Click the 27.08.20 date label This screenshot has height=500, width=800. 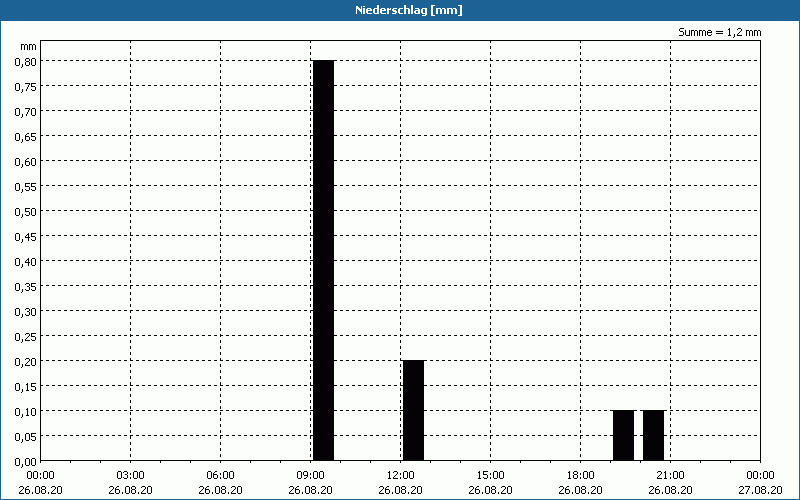click(x=760, y=490)
